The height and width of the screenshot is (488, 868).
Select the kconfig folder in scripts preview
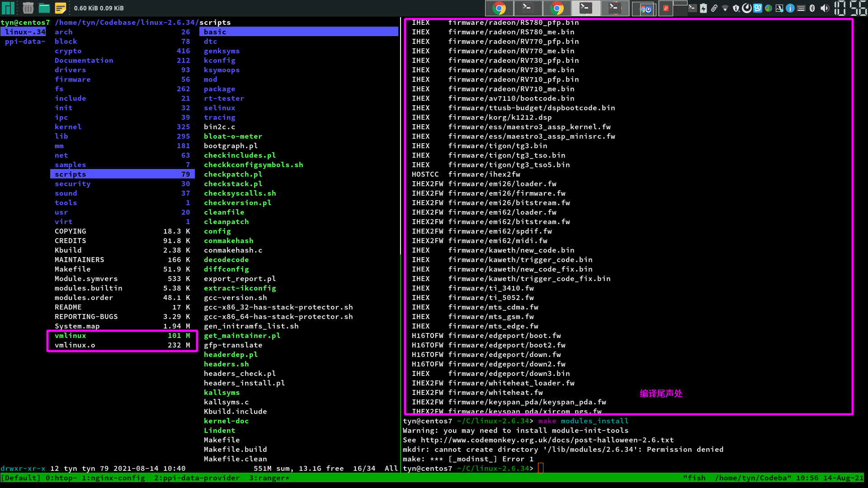(x=219, y=61)
